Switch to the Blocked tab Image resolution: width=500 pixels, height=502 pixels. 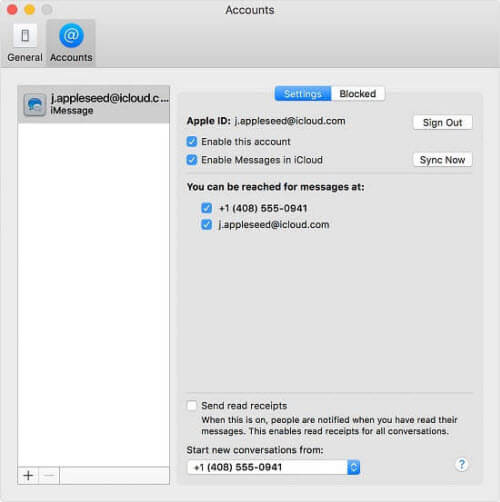tap(358, 94)
